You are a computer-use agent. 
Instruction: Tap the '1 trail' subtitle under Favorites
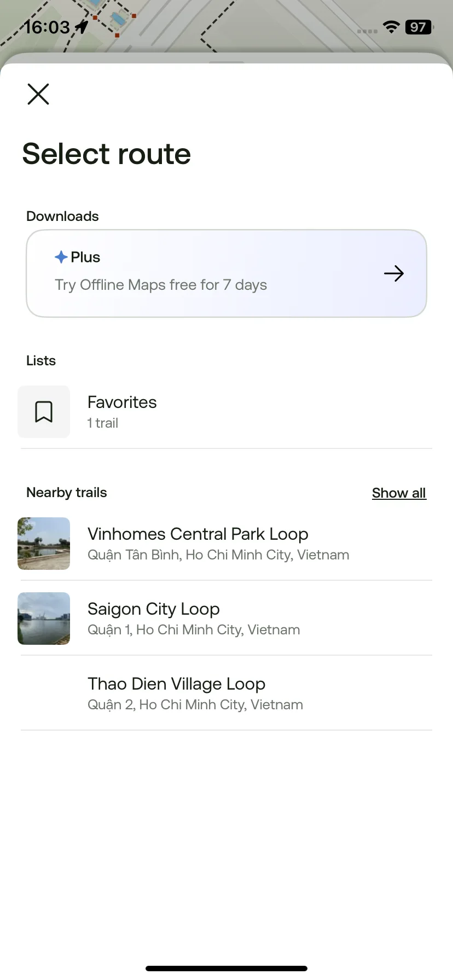(103, 423)
